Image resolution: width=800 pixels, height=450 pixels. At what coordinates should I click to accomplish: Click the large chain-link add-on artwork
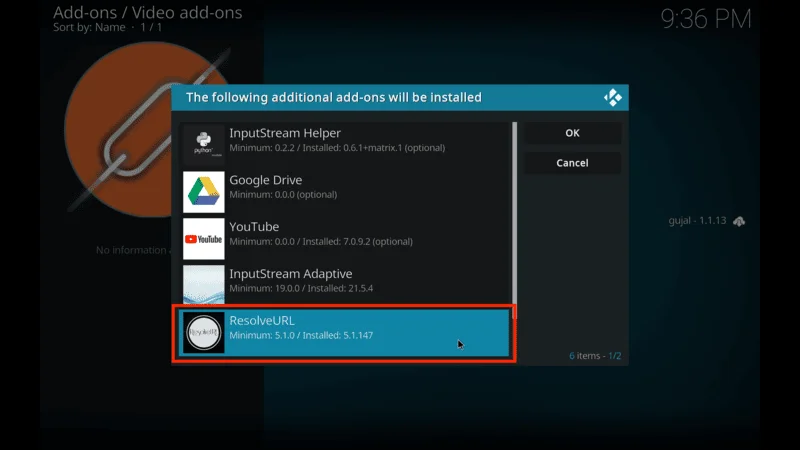point(148,130)
